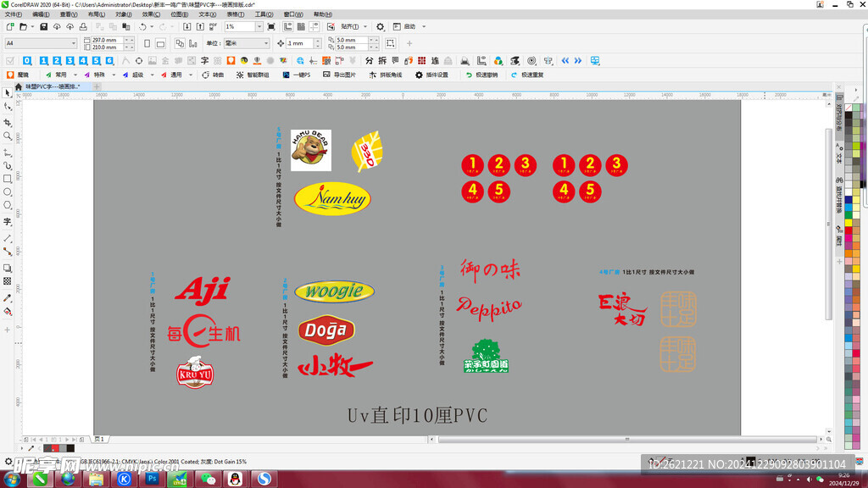Open the 效果(C) menu

click(151, 14)
